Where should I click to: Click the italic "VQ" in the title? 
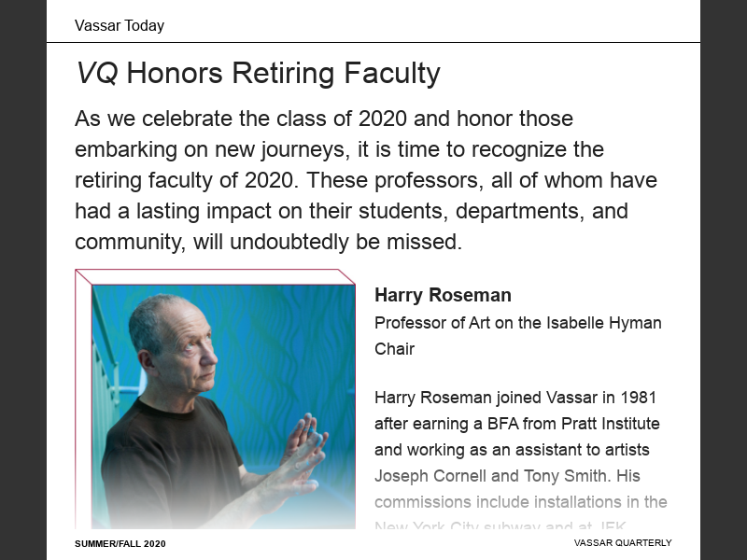[x=97, y=73]
